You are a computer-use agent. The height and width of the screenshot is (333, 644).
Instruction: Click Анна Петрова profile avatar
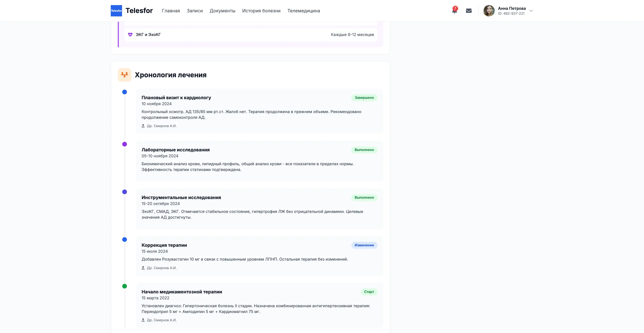[489, 11]
